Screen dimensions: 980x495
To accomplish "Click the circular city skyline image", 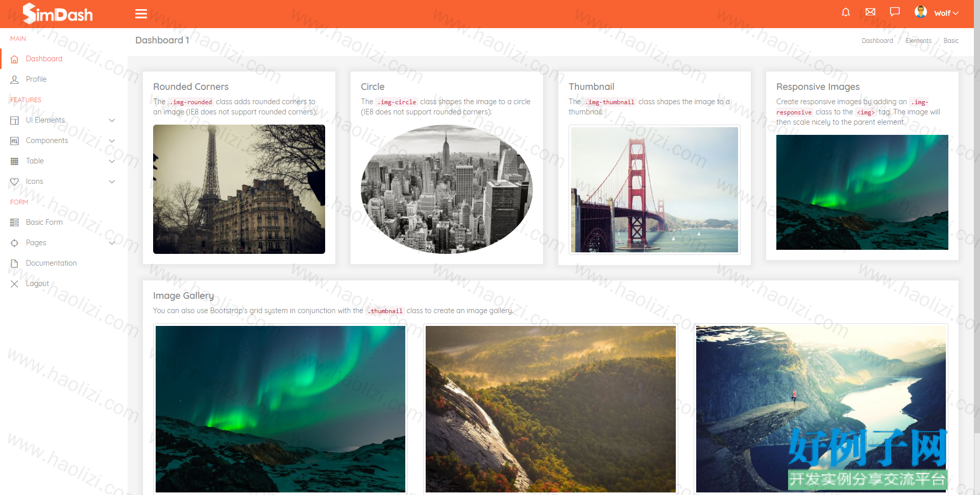I will coord(447,189).
